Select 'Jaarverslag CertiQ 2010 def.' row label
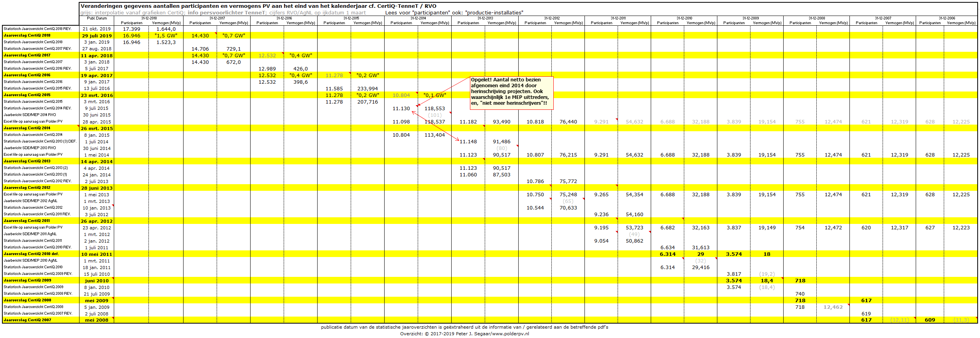 pyautogui.click(x=31, y=254)
